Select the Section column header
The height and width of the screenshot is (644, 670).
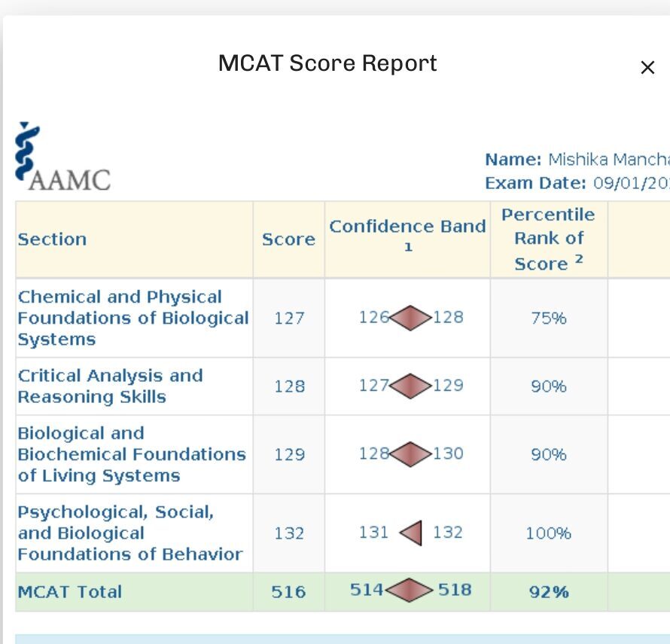tap(52, 240)
